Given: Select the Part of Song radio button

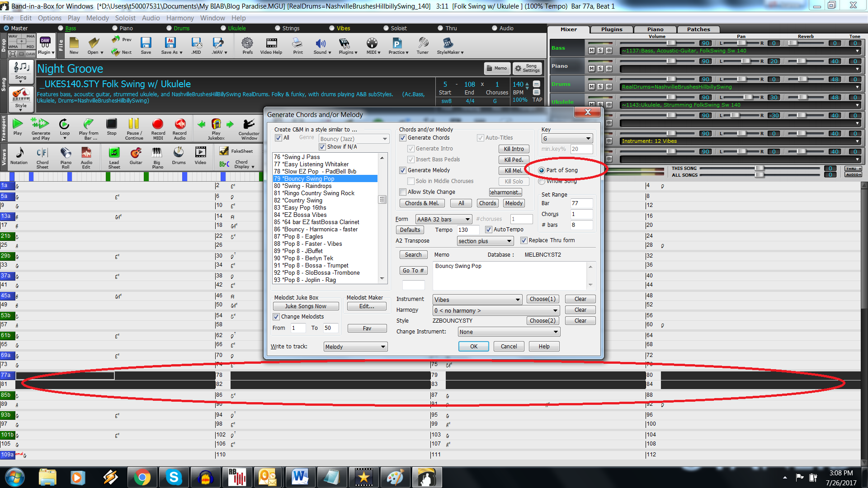Looking at the screenshot, I should (542, 170).
